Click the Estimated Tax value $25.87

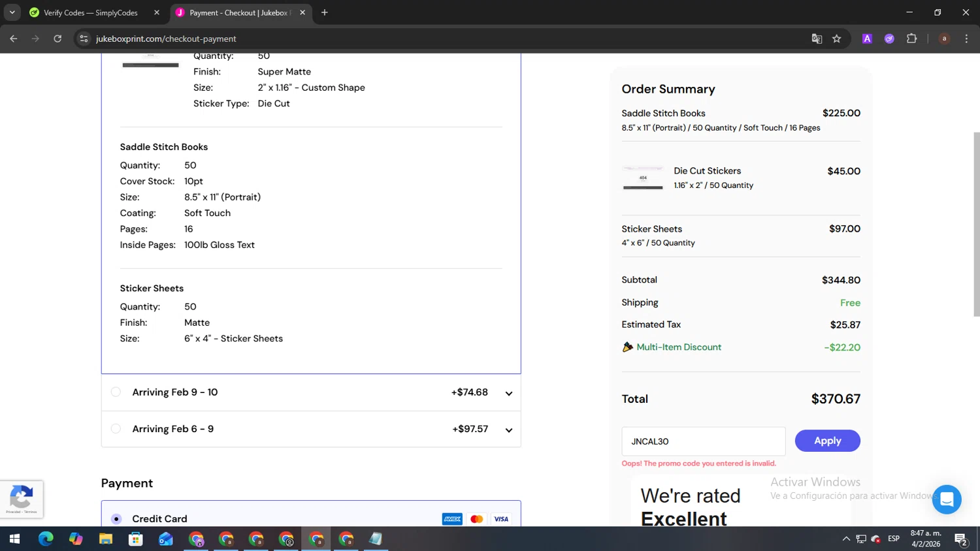pyautogui.click(x=845, y=325)
